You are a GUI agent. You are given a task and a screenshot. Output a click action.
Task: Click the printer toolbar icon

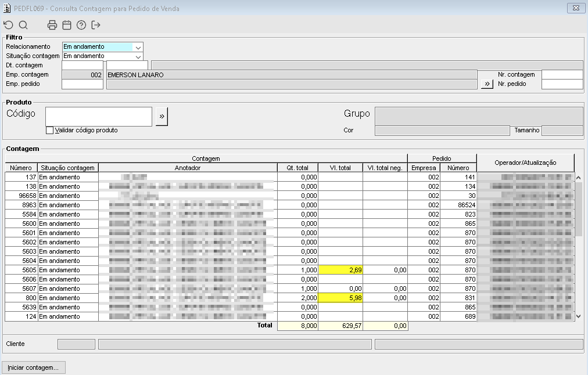point(52,25)
